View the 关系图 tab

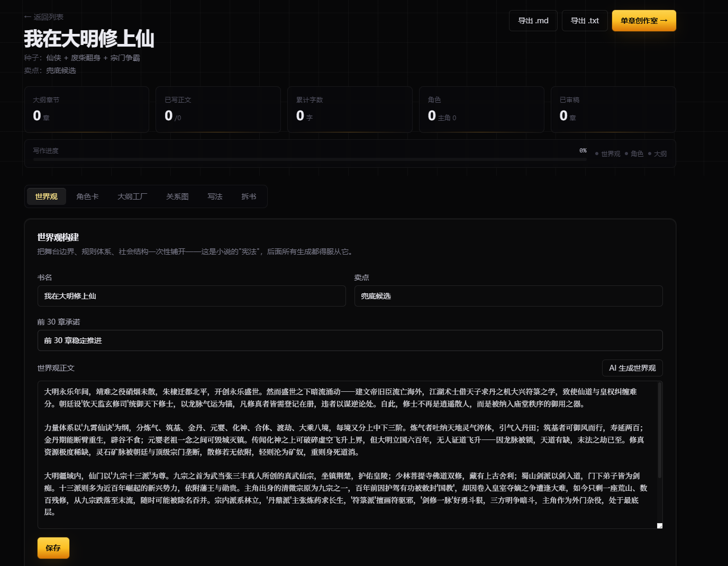pos(177,196)
